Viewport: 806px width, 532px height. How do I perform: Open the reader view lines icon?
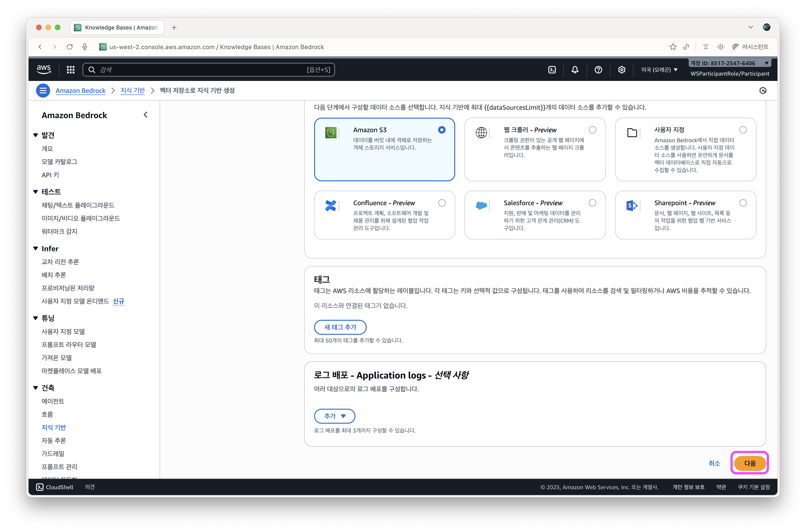tap(706, 47)
